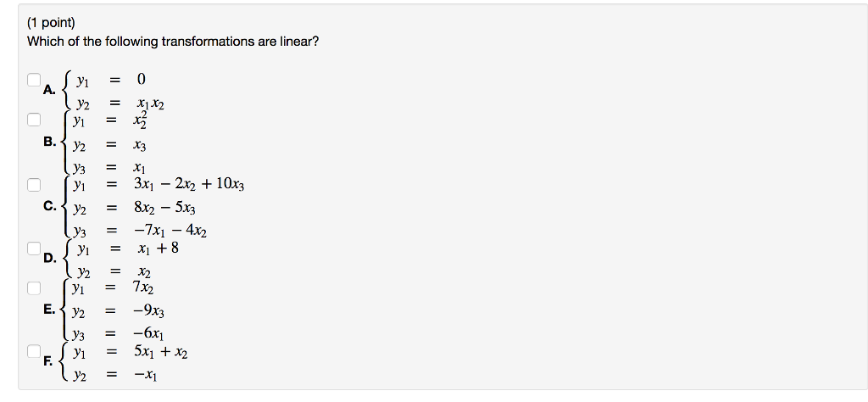This screenshot has height=402, width=868.
Task: Click the question text about linear transformations
Action: [173, 42]
